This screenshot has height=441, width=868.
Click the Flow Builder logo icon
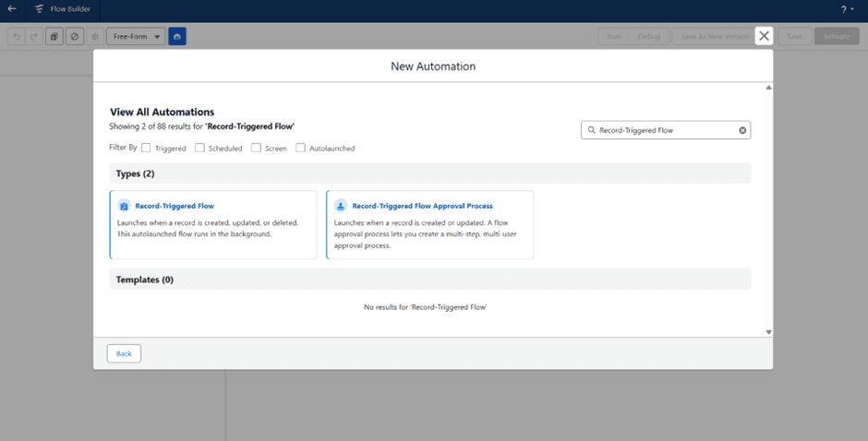pos(39,9)
